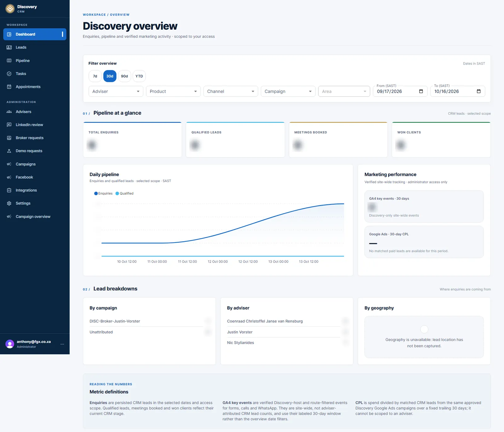Expand the Adviser filter dropdown
This screenshot has height=432, width=504.
(x=116, y=91)
